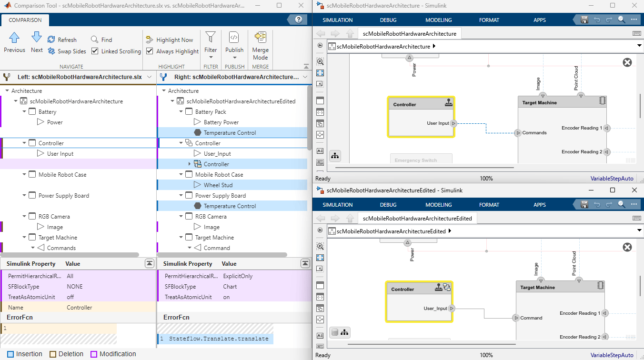The width and height of the screenshot is (644, 360).
Task: Open hierarchy view button on Edited canvas
Action: click(345, 332)
